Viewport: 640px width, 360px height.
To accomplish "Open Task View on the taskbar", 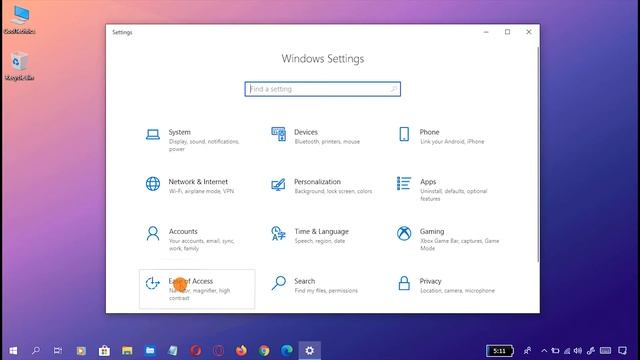I will coord(58,351).
